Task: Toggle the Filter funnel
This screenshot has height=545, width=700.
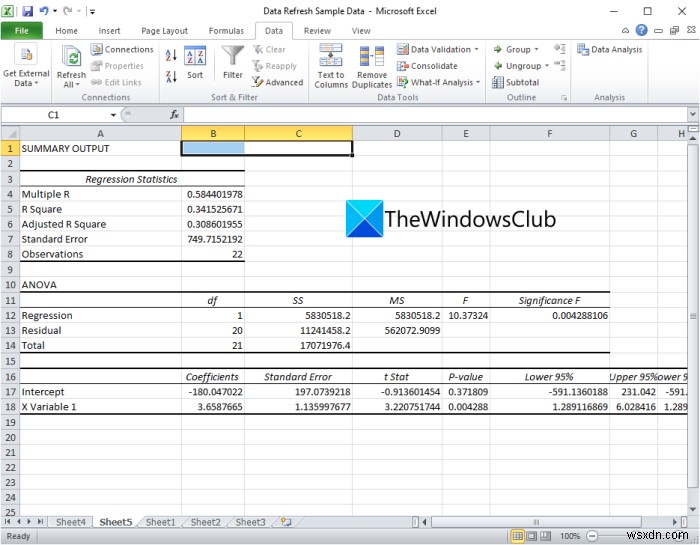Action: click(x=233, y=62)
